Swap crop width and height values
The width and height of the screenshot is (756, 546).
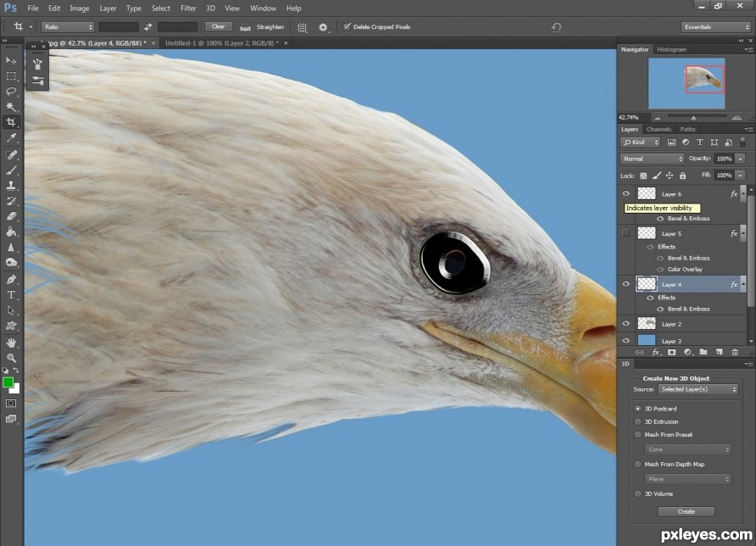point(148,27)
